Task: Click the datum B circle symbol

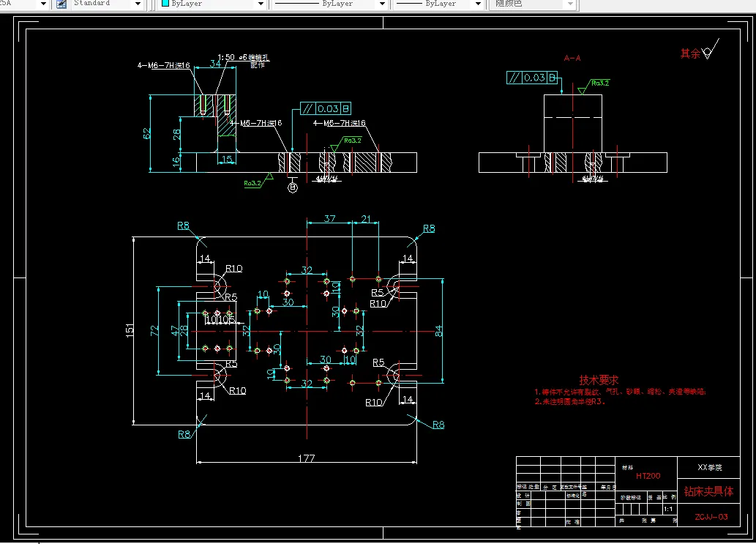Action: pyautogui.click(x=293, y=187)
